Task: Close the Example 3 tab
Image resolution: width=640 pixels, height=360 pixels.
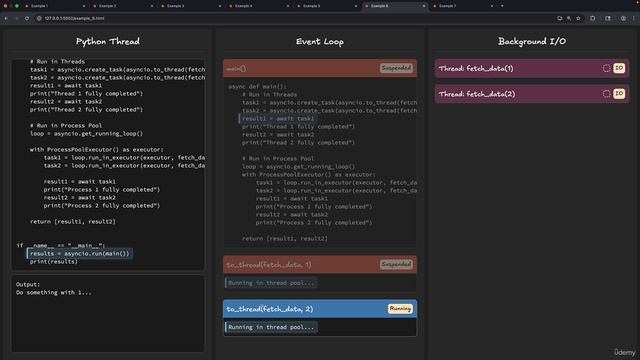Action: [x=220, y=6]
